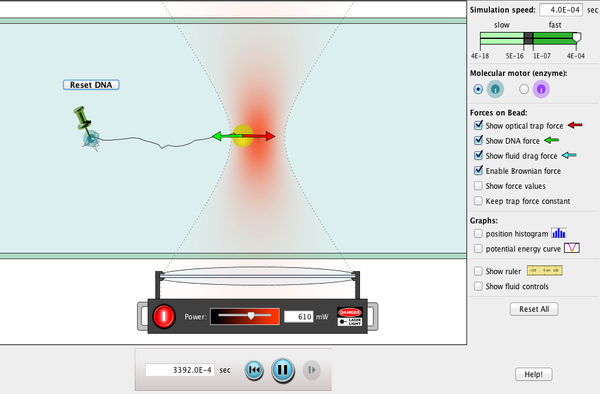The height and width of the screenshot is (394, 600).
Task: Click the objective lens below the chamber
Action: (x=258, y=276)
